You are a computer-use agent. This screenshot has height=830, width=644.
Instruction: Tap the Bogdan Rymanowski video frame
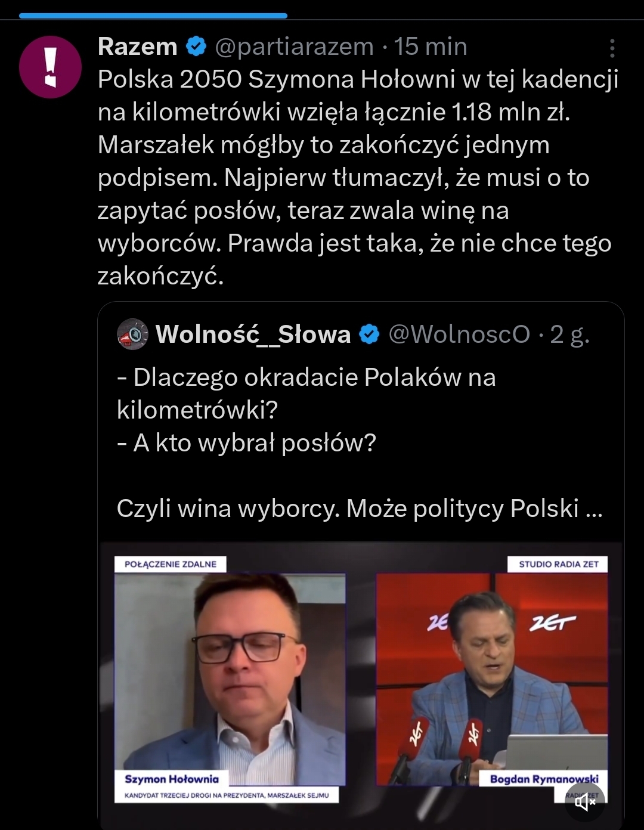(x=491, y=679)
